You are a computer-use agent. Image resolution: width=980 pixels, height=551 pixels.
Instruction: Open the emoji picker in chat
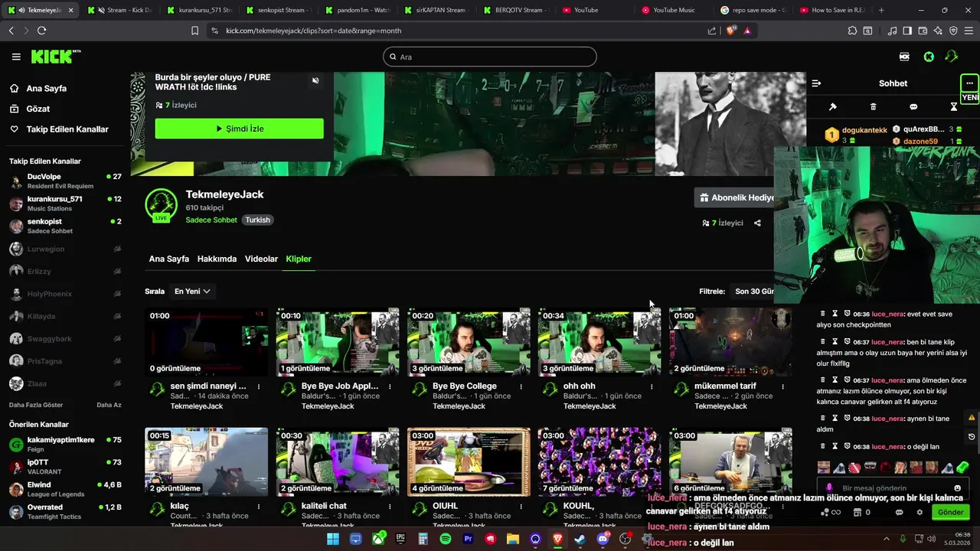pos(958,488)
